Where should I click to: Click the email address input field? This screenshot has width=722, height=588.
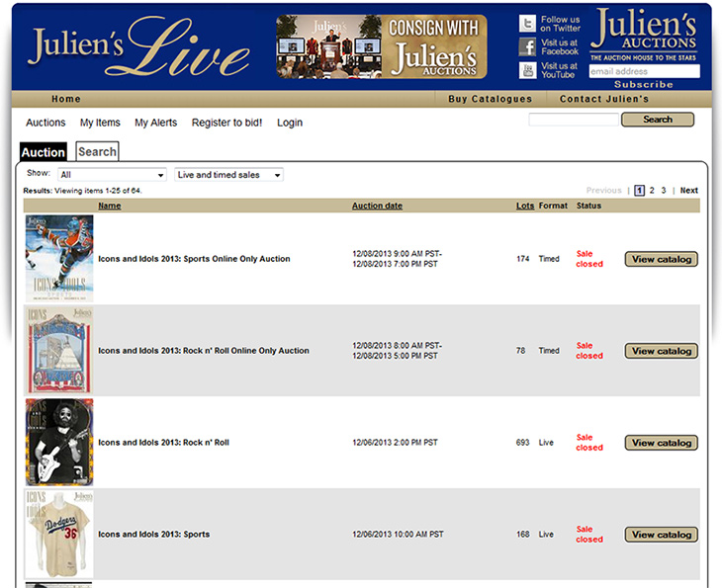(644, 71)
